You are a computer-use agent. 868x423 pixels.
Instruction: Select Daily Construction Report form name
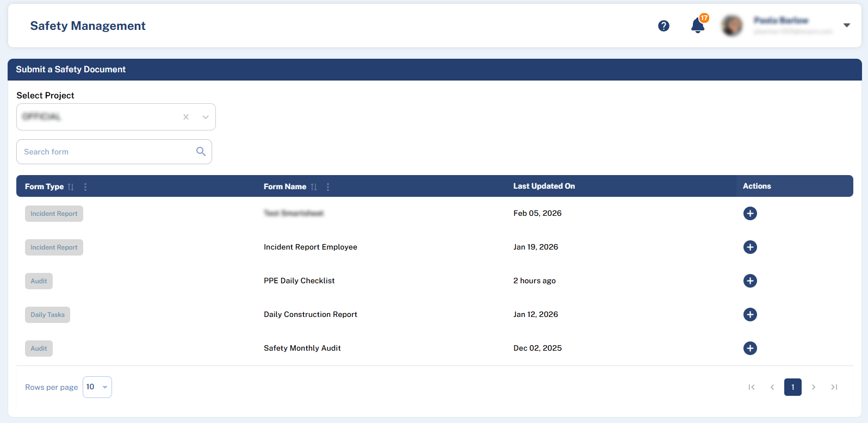311,314
